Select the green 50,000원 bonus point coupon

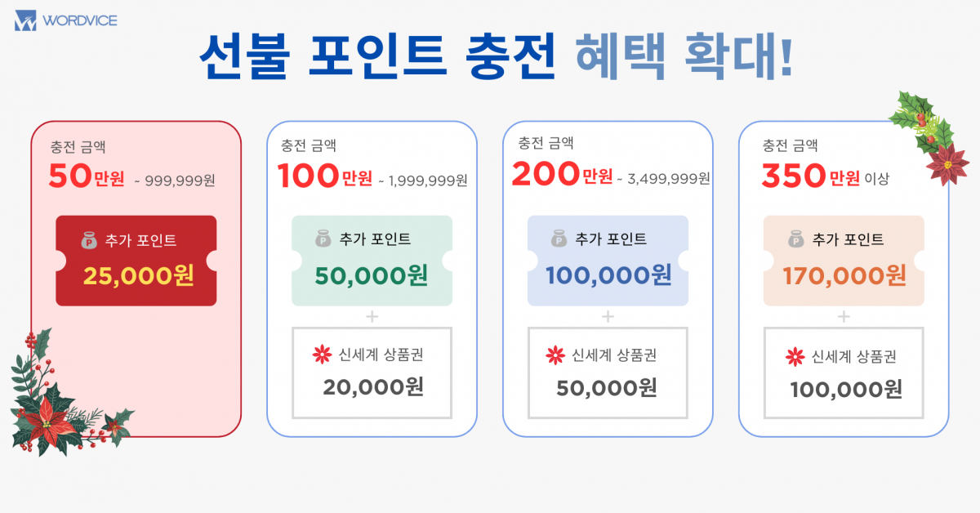click(372, 261)
